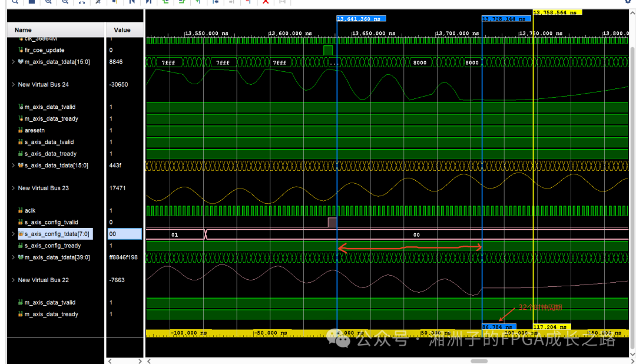
Task: Click the Value column header
Action: click(124, 30)
